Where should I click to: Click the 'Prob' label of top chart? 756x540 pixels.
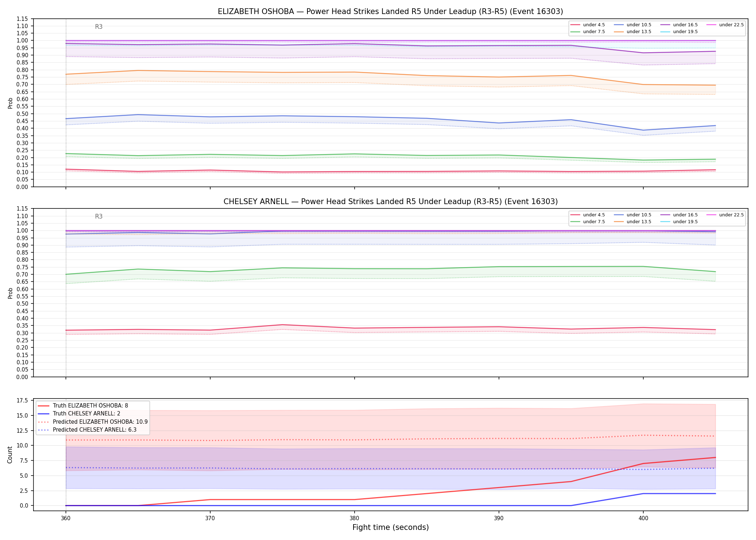pyautogui.click(x=10, y=103)
